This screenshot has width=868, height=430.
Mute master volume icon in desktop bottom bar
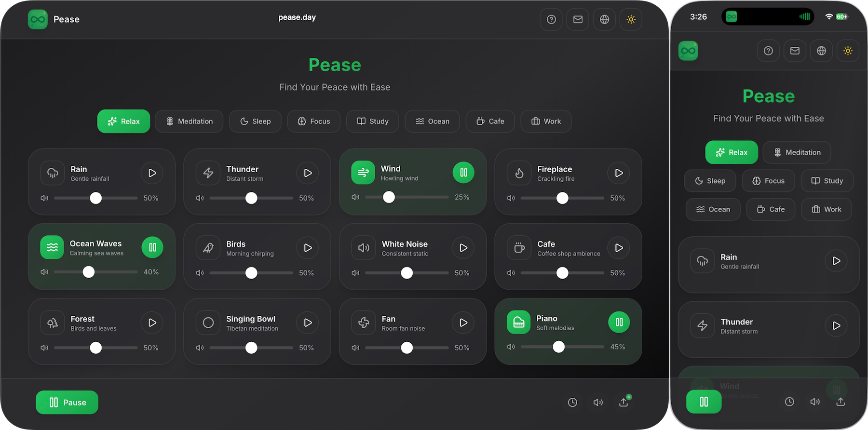(x=598, y=402)
